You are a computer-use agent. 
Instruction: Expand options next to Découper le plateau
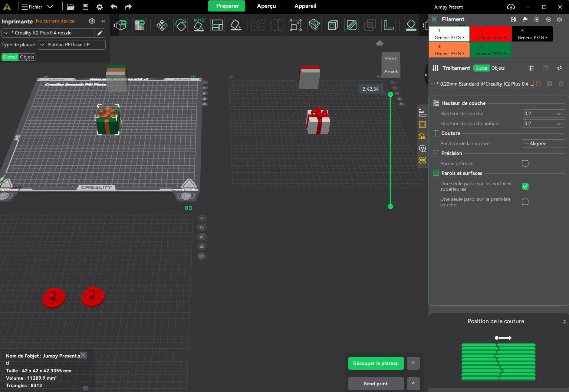413,363
